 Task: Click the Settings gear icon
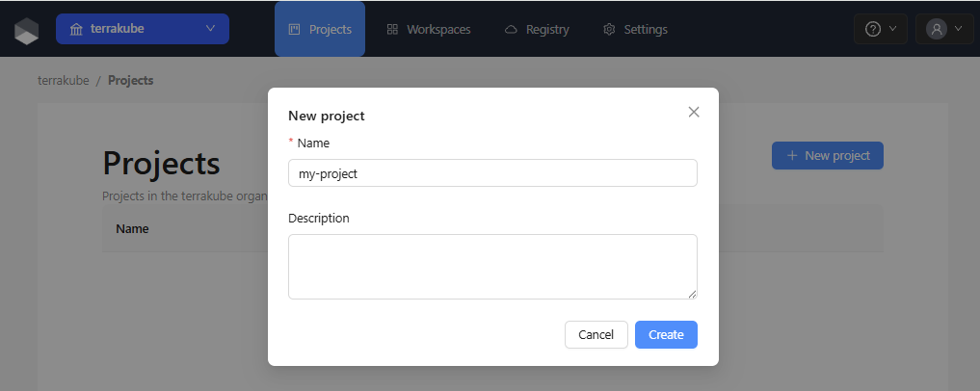[609, 29]
